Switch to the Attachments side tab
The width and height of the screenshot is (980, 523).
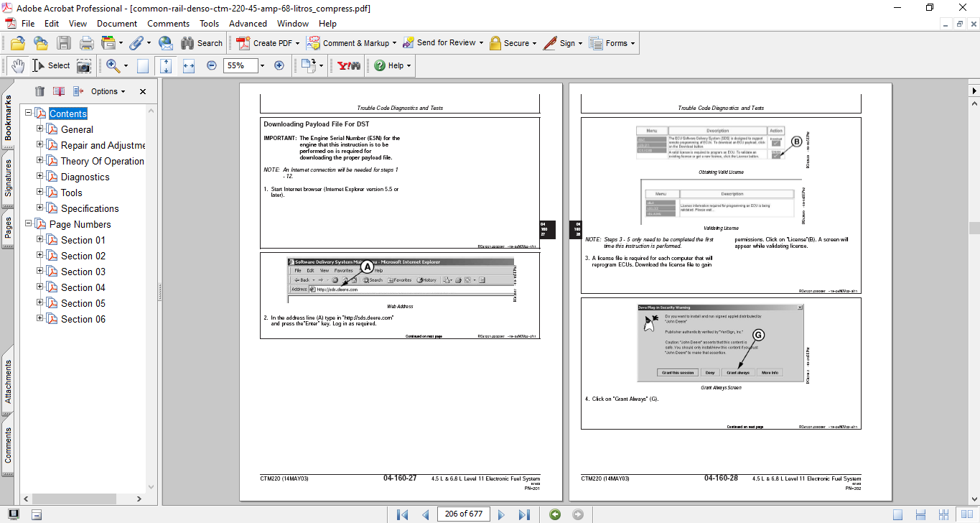coord(9,382)
